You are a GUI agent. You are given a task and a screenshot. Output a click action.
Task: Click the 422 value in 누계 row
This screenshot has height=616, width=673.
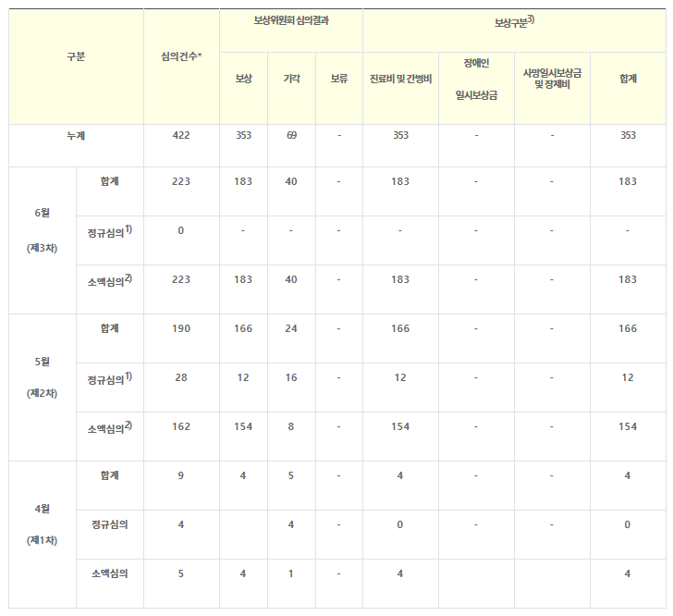point(181,135)
